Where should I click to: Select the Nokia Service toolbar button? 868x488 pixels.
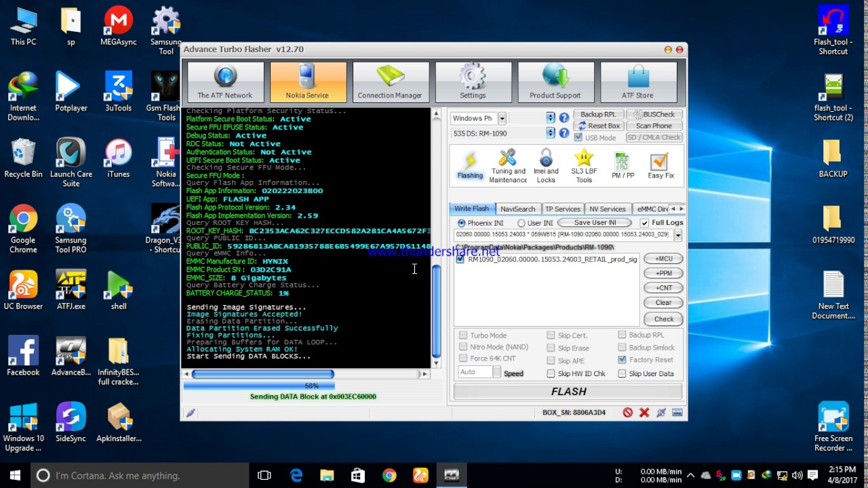(308, 82)
